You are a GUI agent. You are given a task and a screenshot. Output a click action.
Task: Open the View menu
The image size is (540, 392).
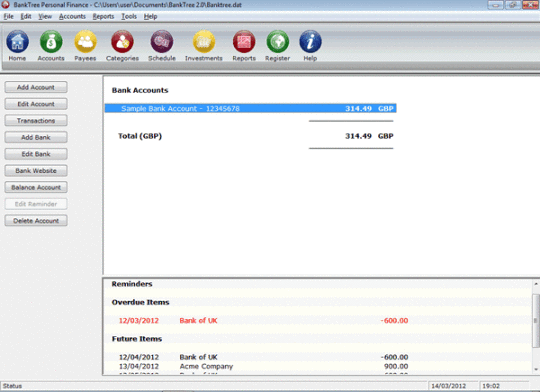[45, 16]
